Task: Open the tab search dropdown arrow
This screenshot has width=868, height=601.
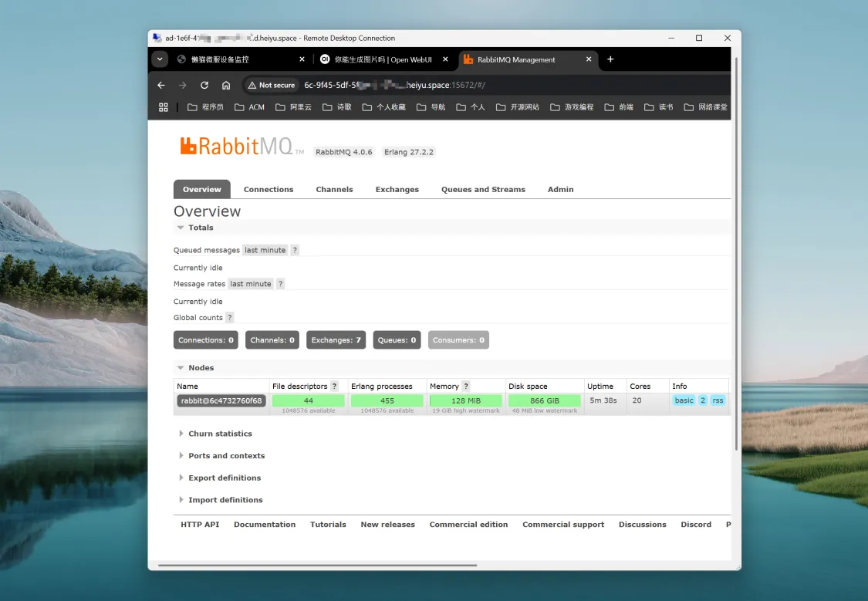Action: (160, 59)
